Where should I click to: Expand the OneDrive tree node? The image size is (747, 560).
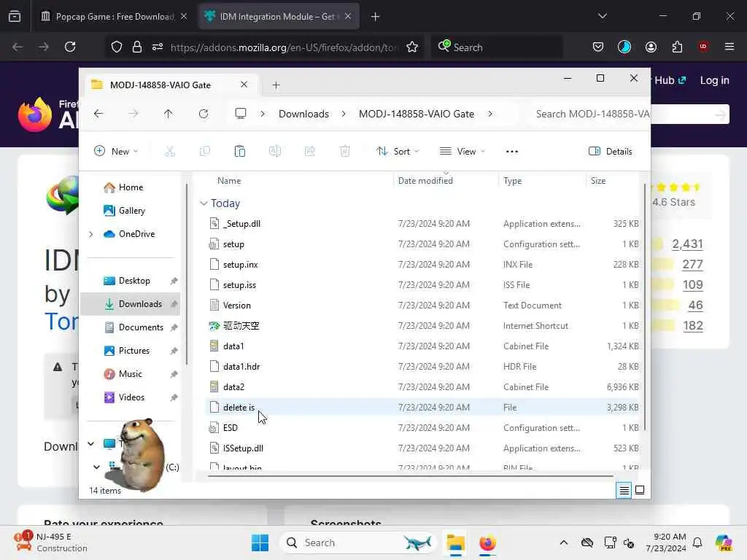pyautogui.click(x=91, y=234)
